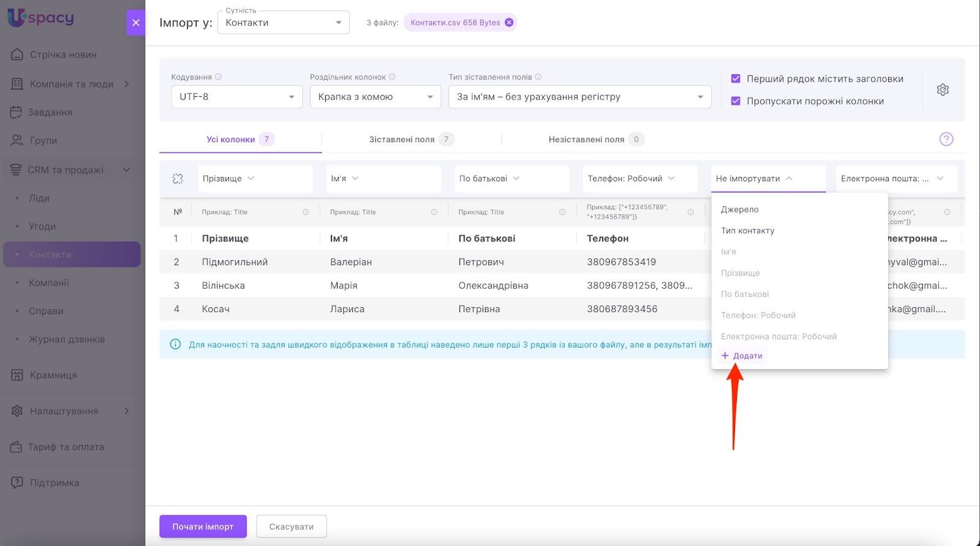Uncheck Перший рядок містить заголовки

tap(736, 79)
